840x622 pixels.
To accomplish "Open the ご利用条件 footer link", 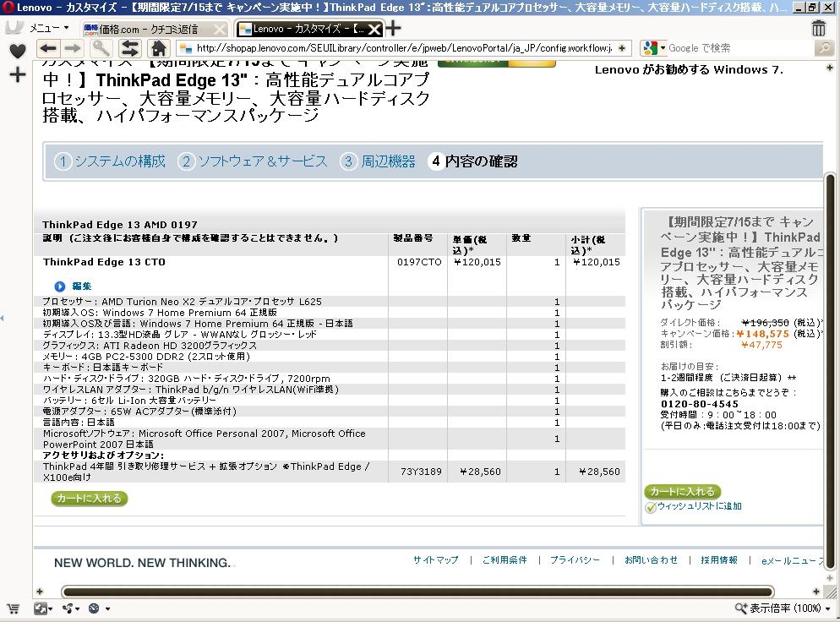I will coord(505,559).
